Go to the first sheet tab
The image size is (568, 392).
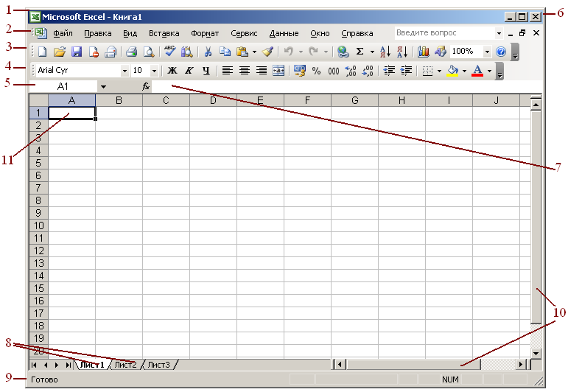click(x=34, y=365)
